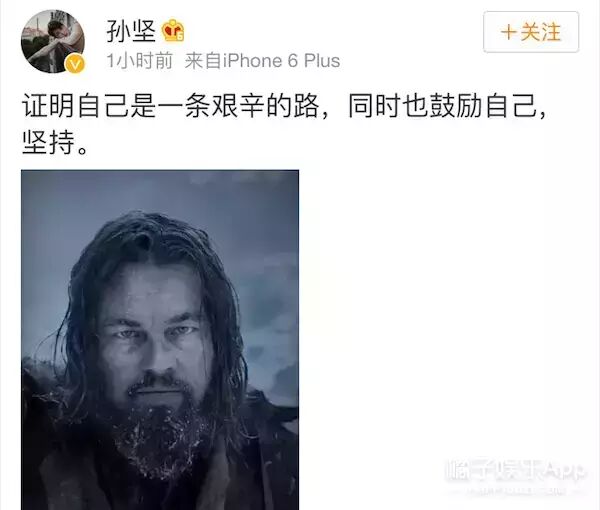Click the frosted beard area of photo
The width and height of the screenshot is (600, 510).
(161, 440)
